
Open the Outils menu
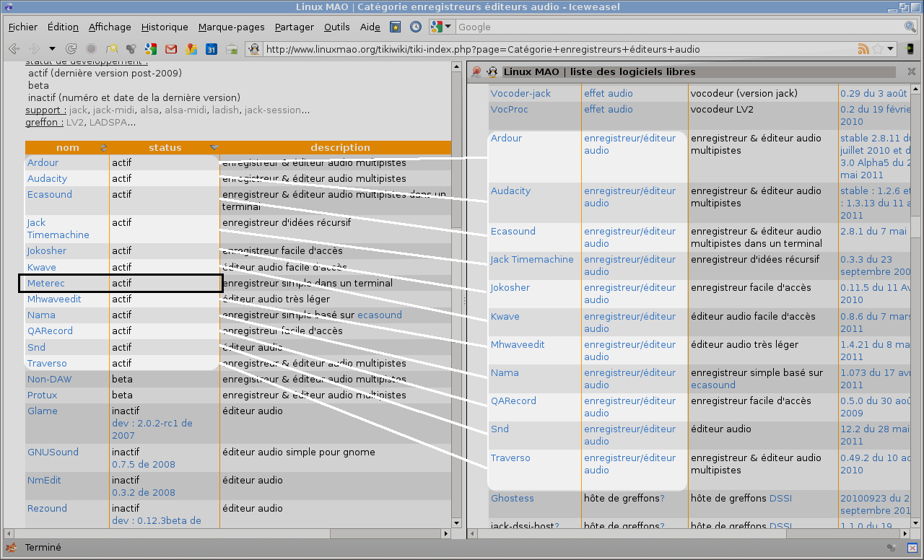pos(336,27)
